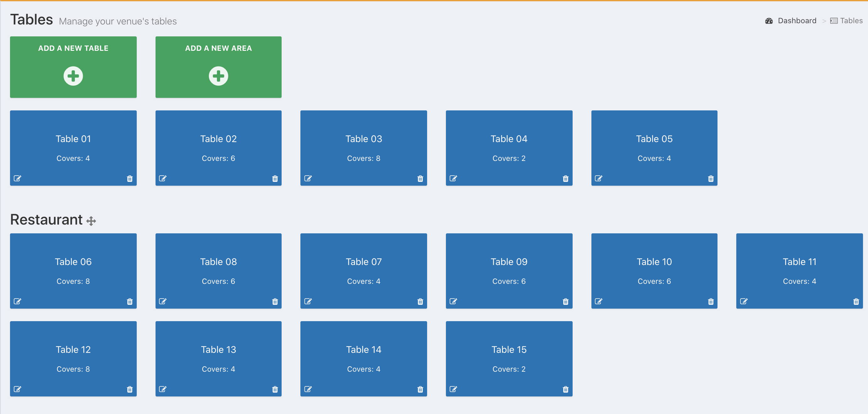Remove Table 05 with its trash icon

click(711, 178)
